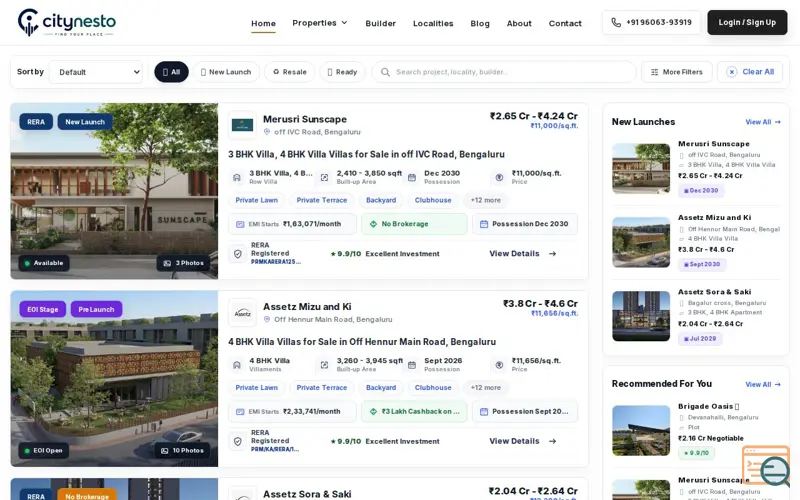Click the Dec 2030 badge in New Launches
This screenshot has height=500, width=800.
(x=701, y=190)
